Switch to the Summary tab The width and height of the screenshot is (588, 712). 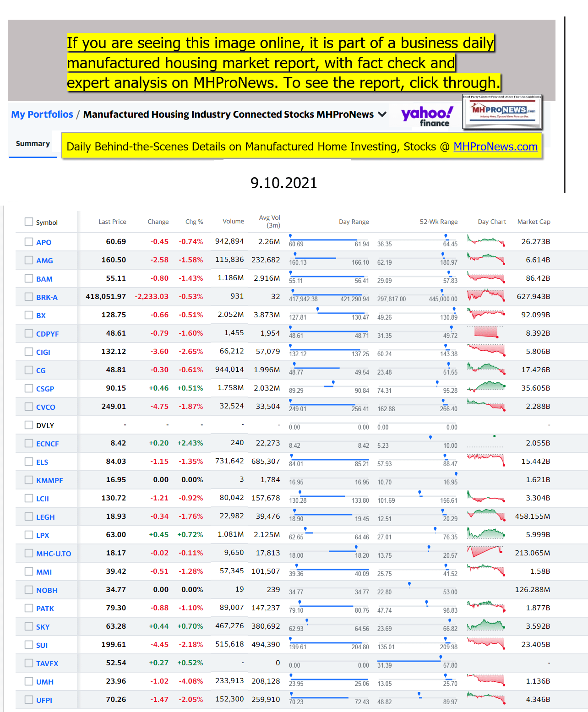tap(33, 144)
